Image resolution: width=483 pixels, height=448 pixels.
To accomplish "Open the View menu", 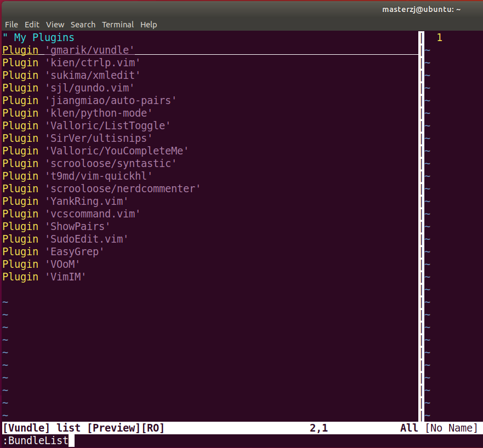I will [x=55, y=25].
